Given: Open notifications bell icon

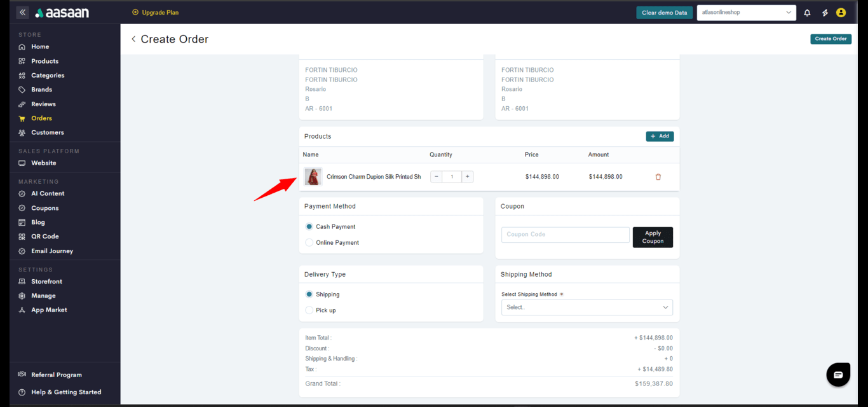Looking at the screenshot, I should 807,13.
